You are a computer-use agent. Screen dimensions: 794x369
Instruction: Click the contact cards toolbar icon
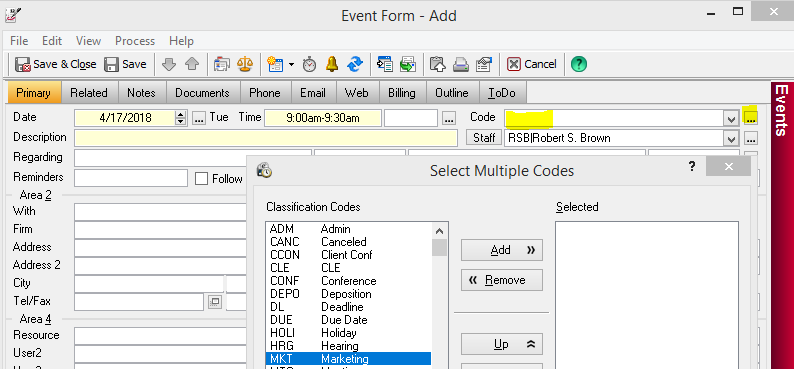(221, 64)
